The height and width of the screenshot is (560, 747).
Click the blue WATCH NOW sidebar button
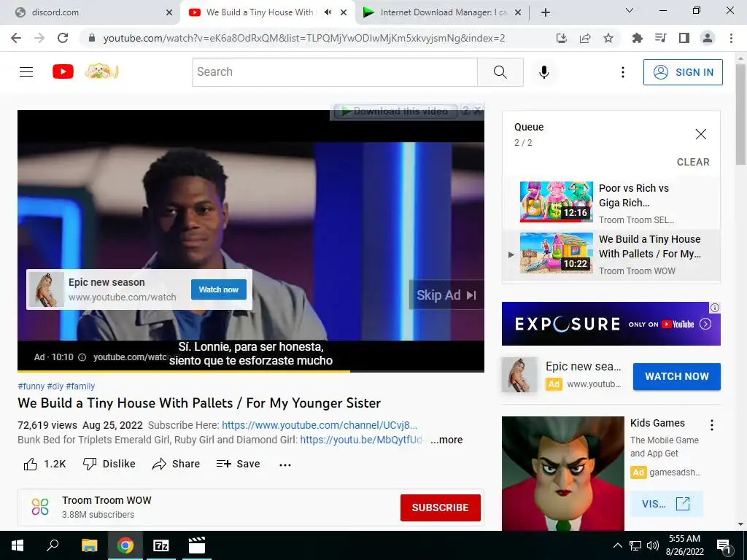pos(676,376)
